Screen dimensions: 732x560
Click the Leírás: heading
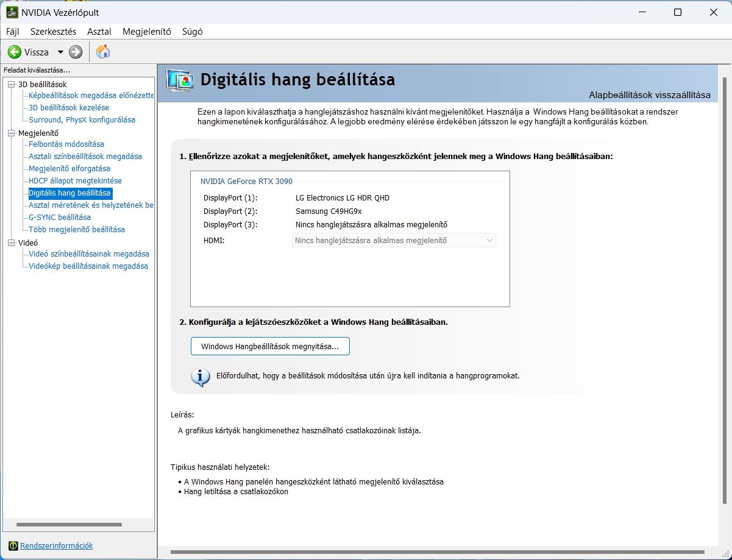click(182, 415)
